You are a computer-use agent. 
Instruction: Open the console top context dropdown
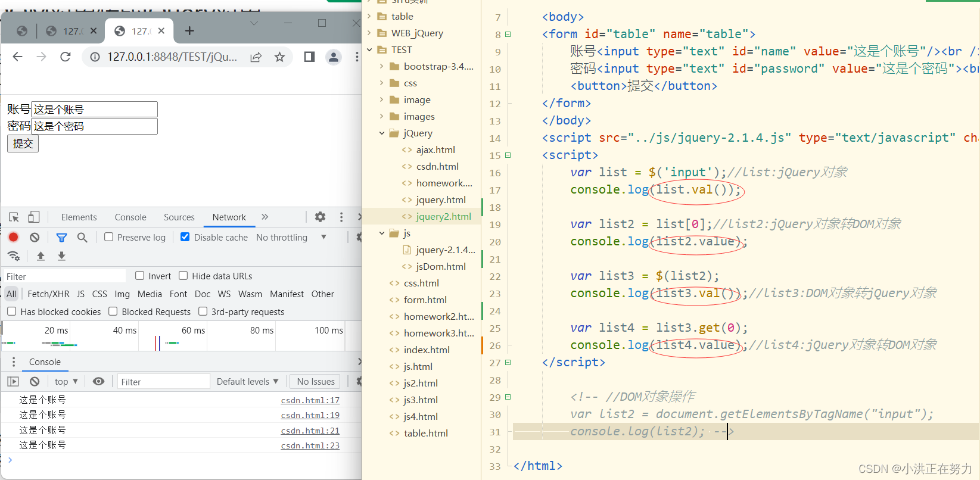pos(66,381)
